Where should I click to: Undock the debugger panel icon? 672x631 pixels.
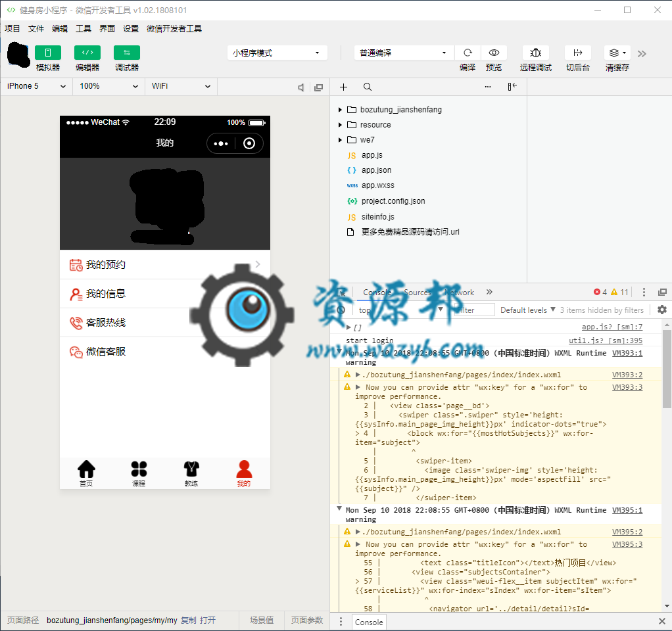(662, 292)
